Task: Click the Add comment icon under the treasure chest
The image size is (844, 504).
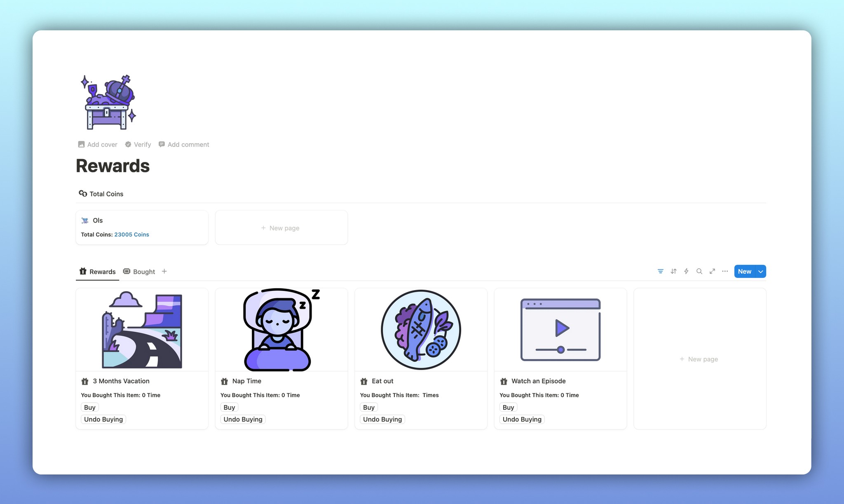Action: click(x=162, y=144)
